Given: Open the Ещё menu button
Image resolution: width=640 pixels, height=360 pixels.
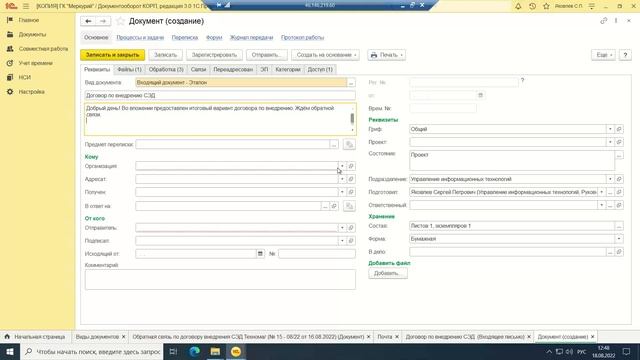Looking at the screenshot, I should [604, 55].
